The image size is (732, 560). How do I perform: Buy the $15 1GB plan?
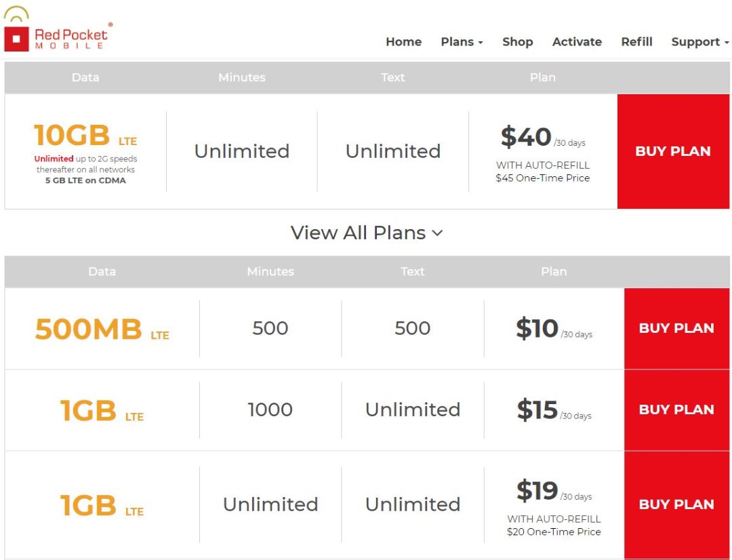pyautogui.click(x=676, y=409)
